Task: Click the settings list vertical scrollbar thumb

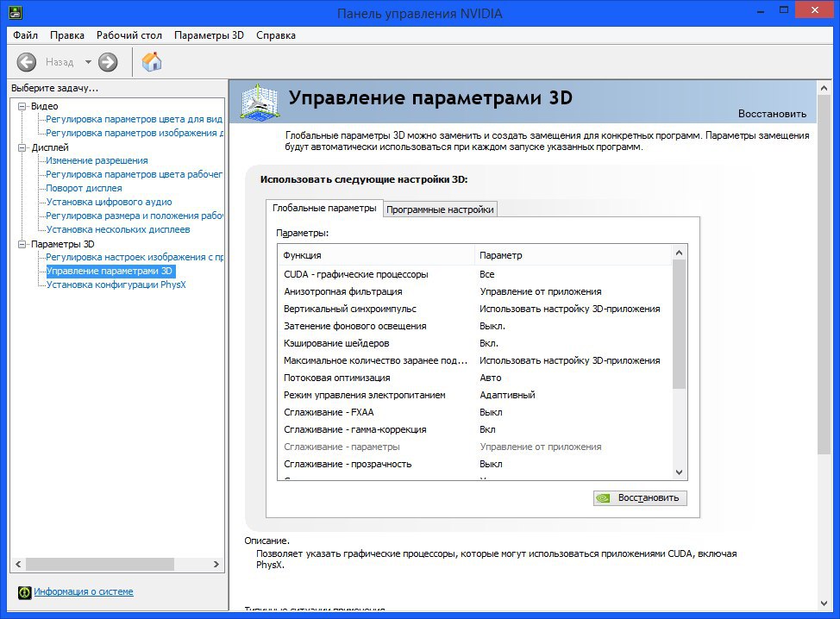Action: point(680,324)
